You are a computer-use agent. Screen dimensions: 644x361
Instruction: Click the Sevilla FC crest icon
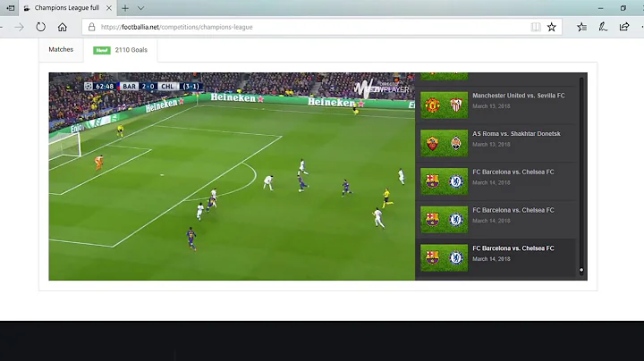point(456,105)
